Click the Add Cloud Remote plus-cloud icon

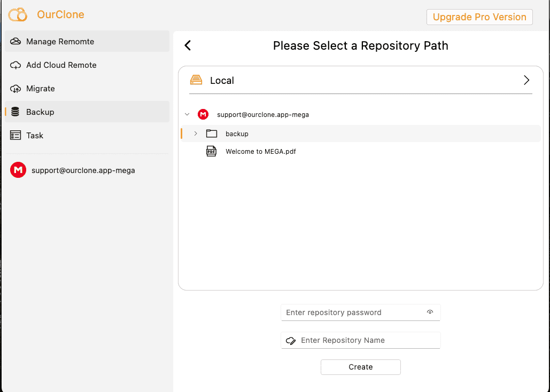pos(16,65)
